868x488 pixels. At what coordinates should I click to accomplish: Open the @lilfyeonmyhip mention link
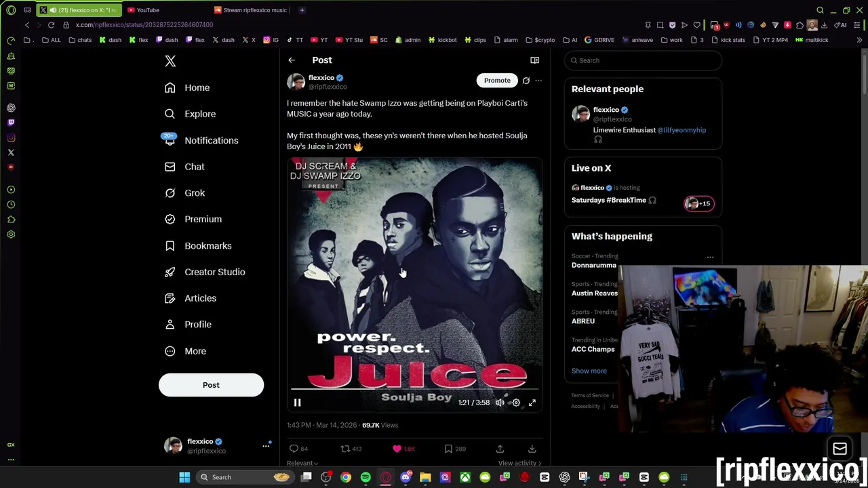(x=682, y=130)
